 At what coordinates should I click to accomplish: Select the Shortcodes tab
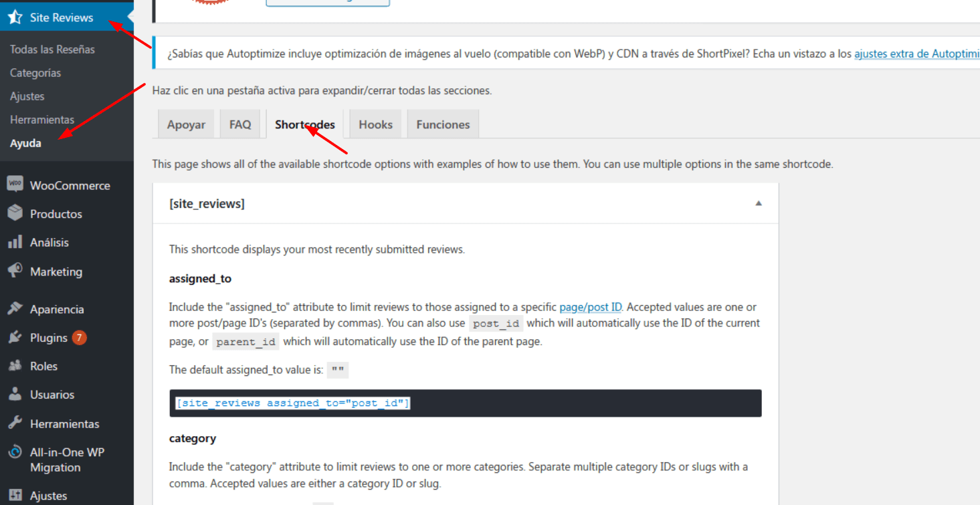click(305, 124)
